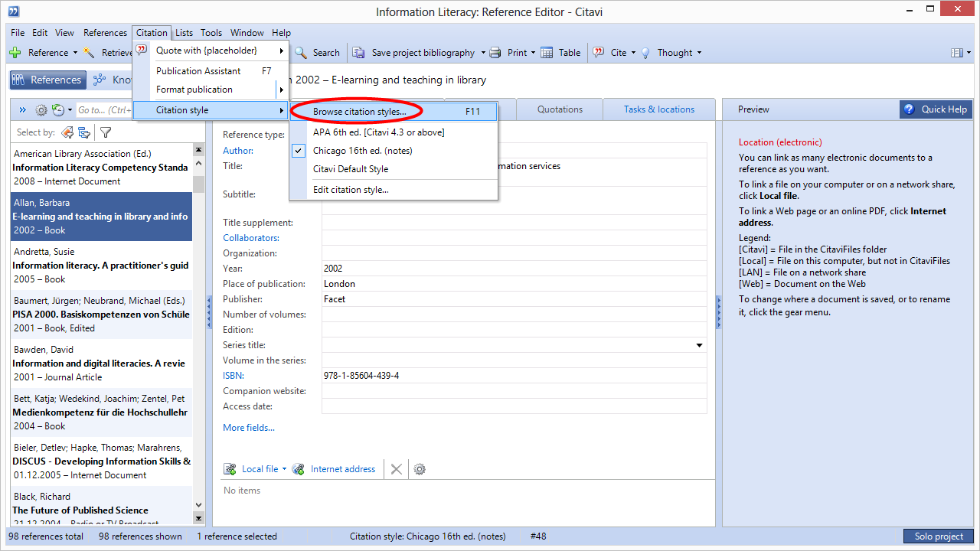Click the Print printer icon
Image resolution: width=980 pixels, height=551 pixels.
coord(495,53)
